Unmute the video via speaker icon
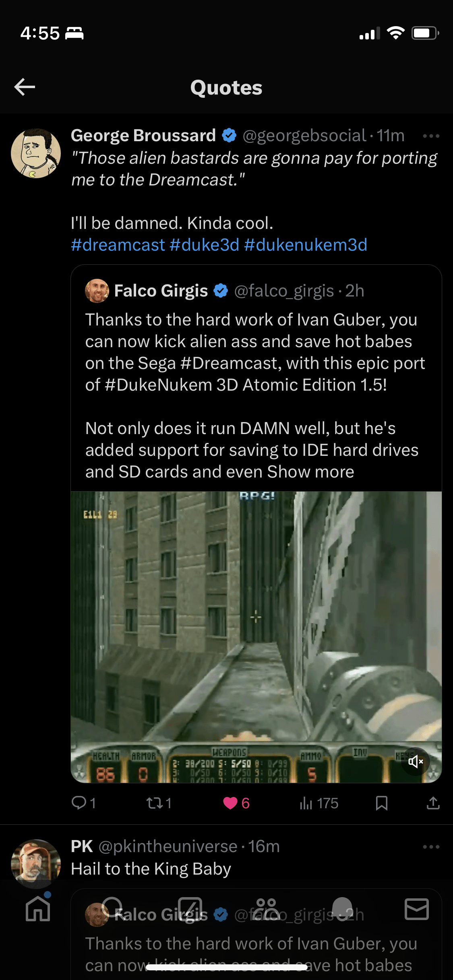Image resolution: width=453 pixels, height=980 pixels. click(x=416, y=762)
